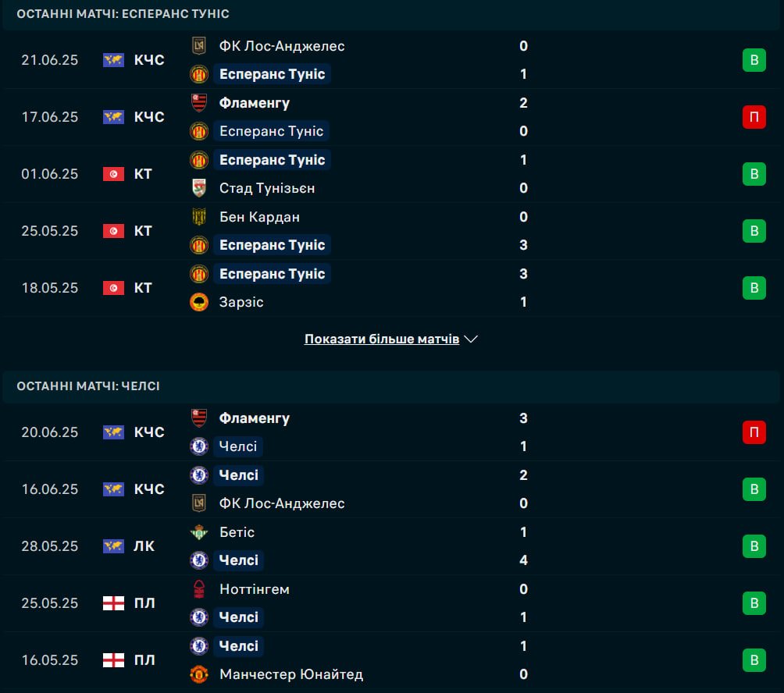
Task: Expand list with Показати більше матчів chevron
Action: point(471,339)
